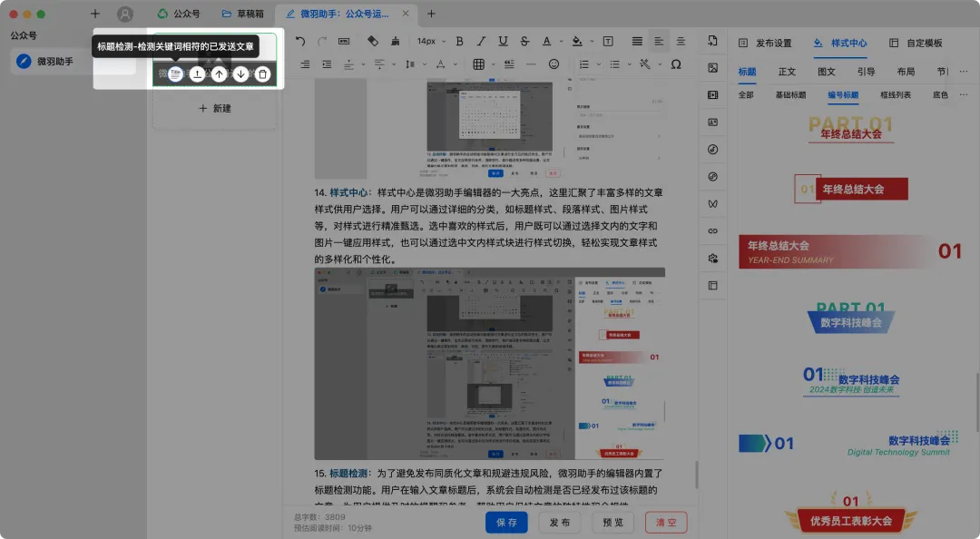Click the image icon in side strip
This screenshot has height=539, width=980.
(712, 67)
